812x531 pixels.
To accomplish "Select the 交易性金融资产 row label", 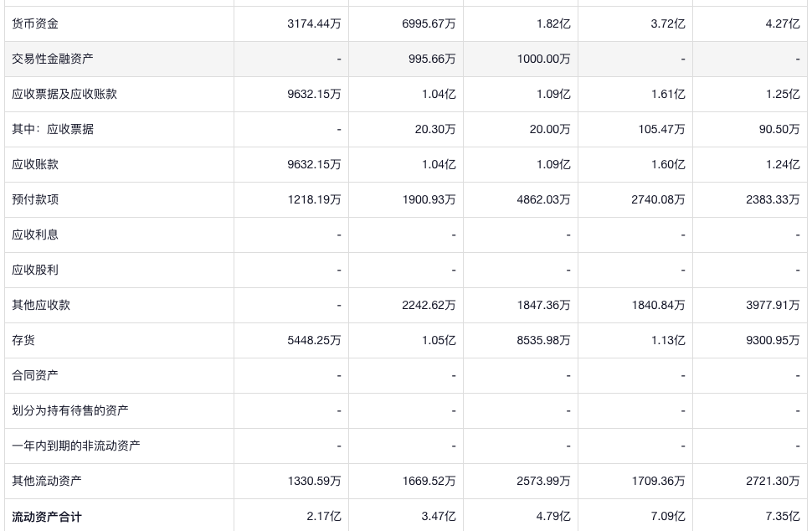I will [53, 59].
